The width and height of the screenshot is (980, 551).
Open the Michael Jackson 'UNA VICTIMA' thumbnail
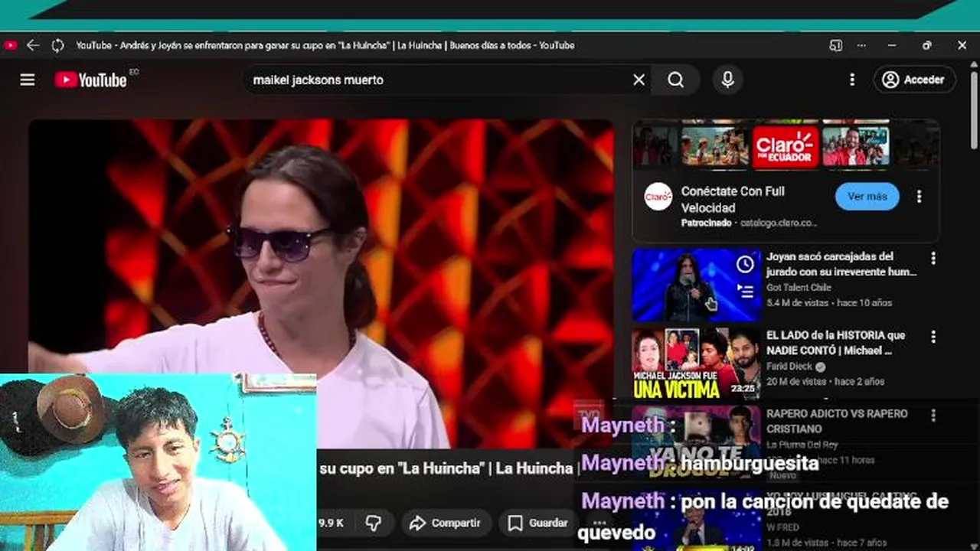pos(696,364)
